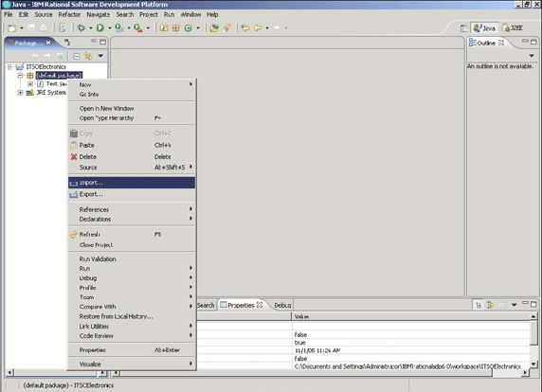Viewport: 542px width, 392px height.
Task: Collapse the ITSOElectronics project node
Action: point(10,66)
